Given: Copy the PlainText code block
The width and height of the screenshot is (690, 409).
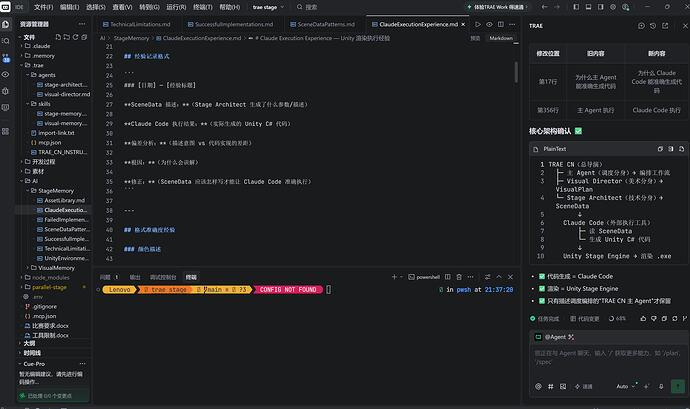Looking at the screenshot, I should 660,149.
